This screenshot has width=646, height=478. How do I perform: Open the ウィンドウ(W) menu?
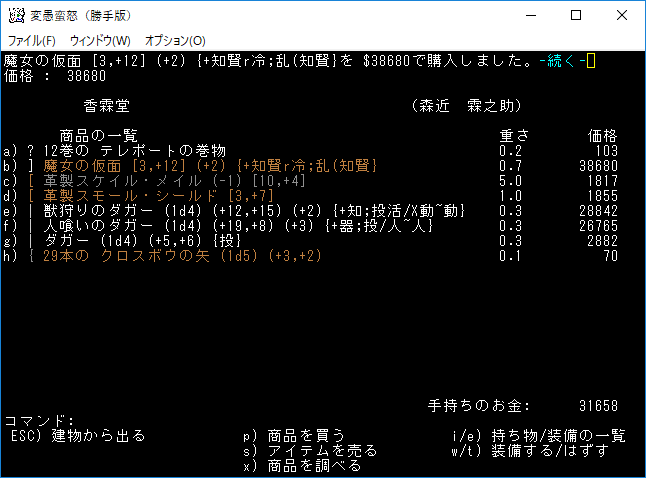[100, 40]
